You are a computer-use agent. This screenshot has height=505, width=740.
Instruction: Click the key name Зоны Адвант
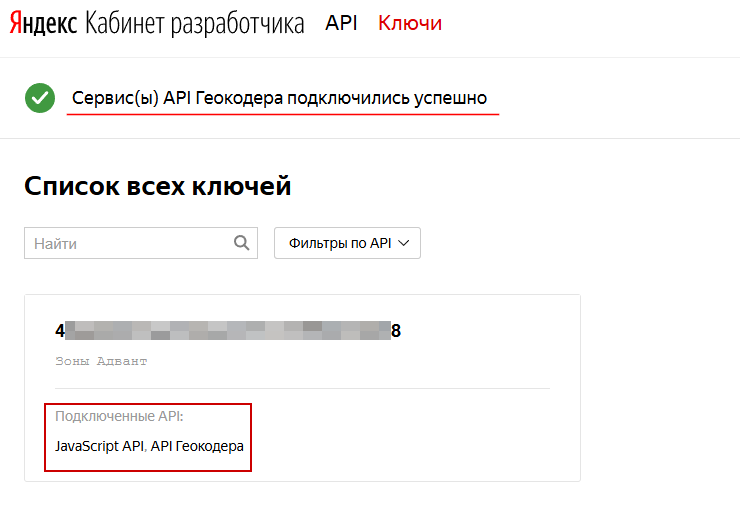101,361
